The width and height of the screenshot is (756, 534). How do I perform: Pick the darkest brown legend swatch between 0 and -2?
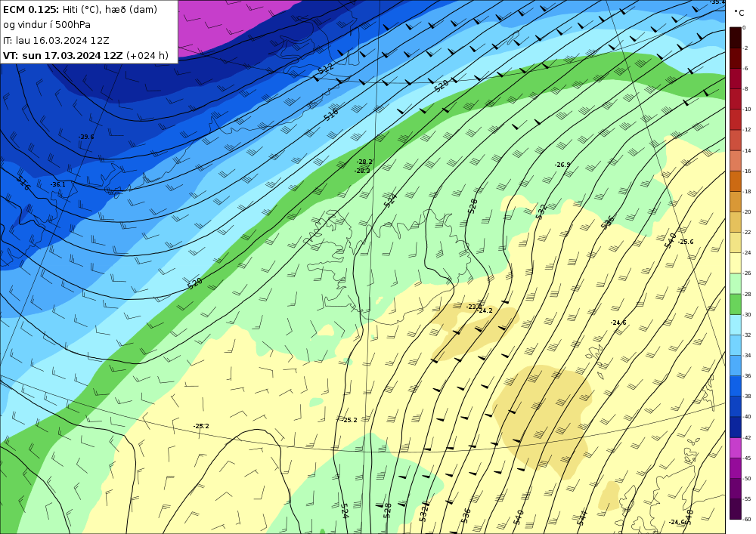(x=736, y=38)
